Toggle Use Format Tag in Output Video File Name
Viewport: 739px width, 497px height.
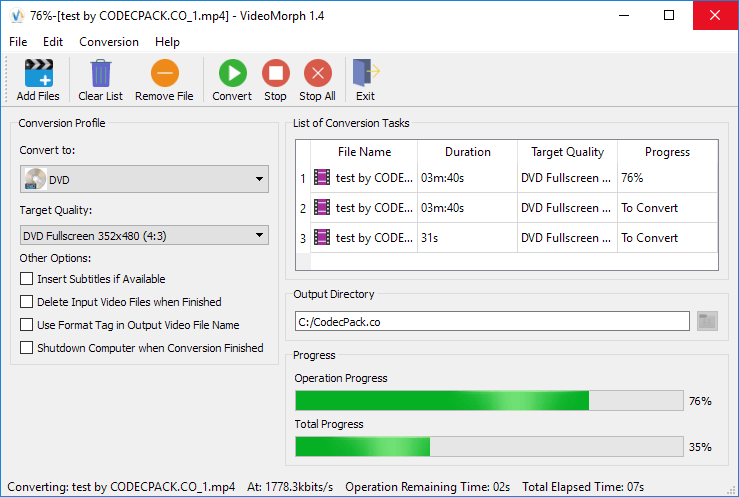26,325
